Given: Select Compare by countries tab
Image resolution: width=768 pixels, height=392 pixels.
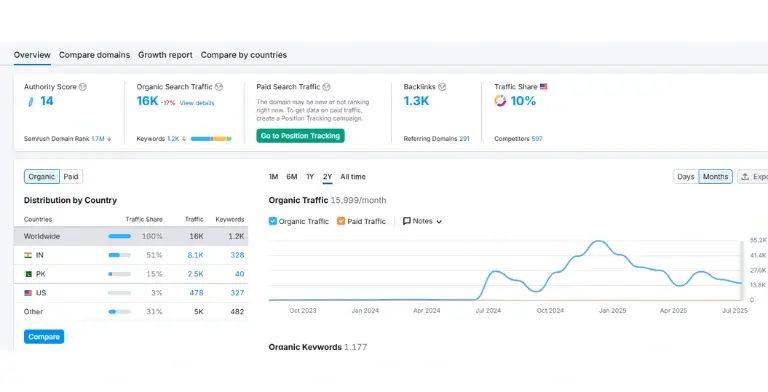Looking at the screenshot, I should tap(243, 55).
